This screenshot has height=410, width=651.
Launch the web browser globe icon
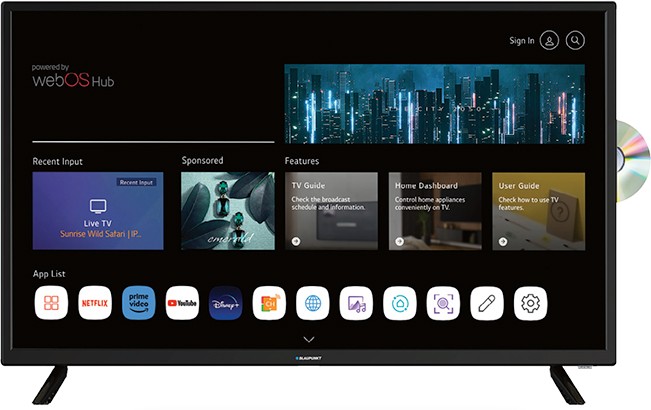click(x=313, y=303)
